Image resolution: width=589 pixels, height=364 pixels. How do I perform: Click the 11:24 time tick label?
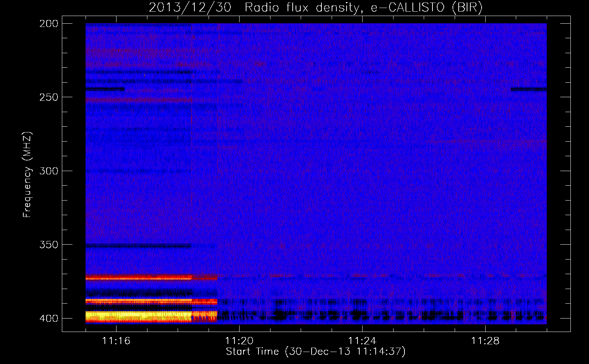(x=362, y=341)
